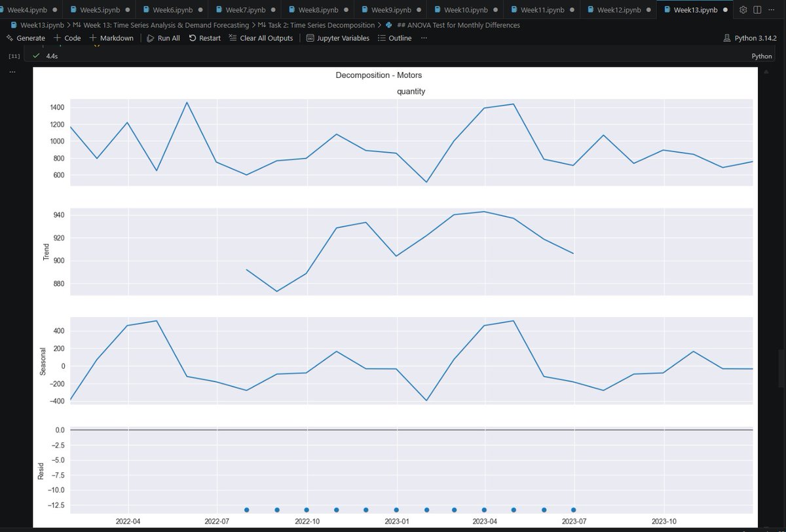The image size is (786, 532).
Task: Open cell output ellipsis menu
Action: (x=12, y=71)
